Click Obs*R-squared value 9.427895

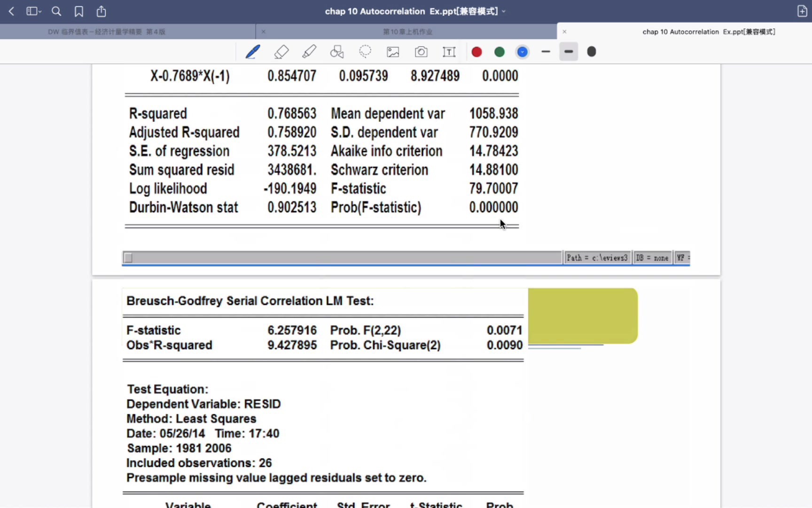(x=292, y=345)
